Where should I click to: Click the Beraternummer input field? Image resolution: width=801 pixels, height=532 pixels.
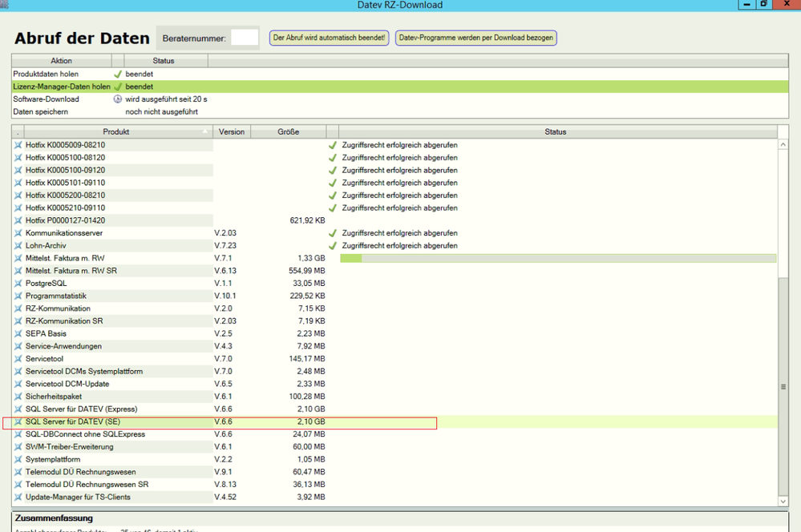(x=245, y=38)
